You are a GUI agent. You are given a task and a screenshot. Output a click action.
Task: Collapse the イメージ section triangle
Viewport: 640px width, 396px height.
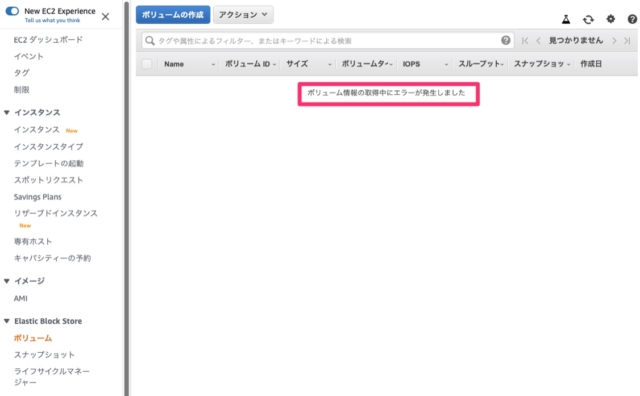pos(7,281)
